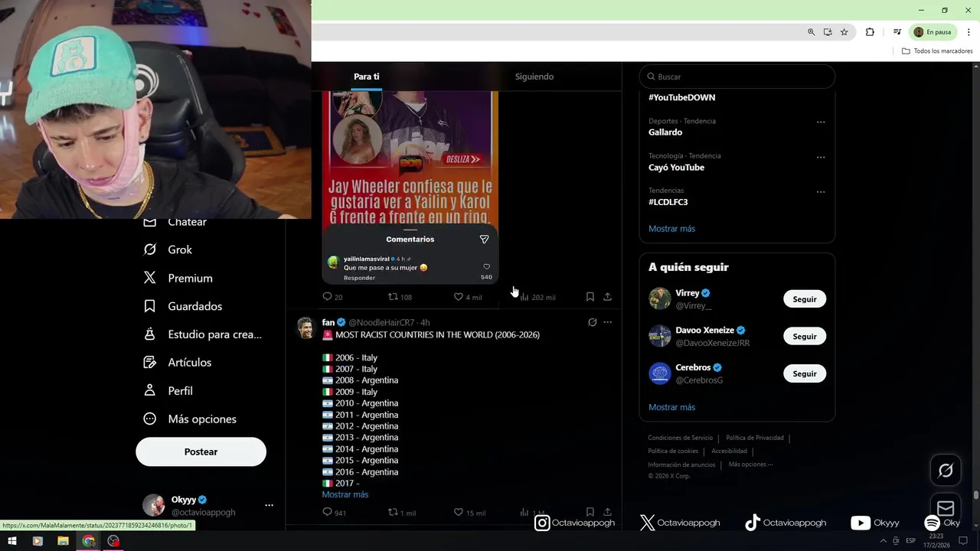Viewport: 980px width, 551px height.
Task: Open three-dot menu on fan post
Action: 608,322
